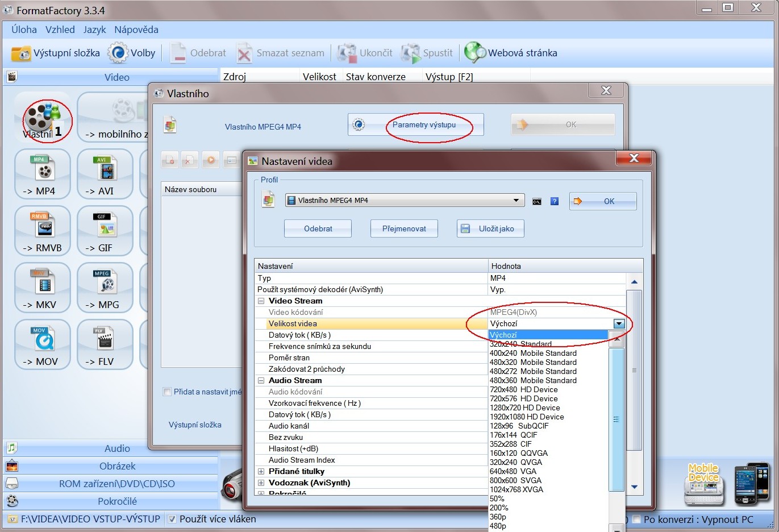Open the Úloha menu
The height and width of the screenshot is (532, 779).
pos(24,30)
